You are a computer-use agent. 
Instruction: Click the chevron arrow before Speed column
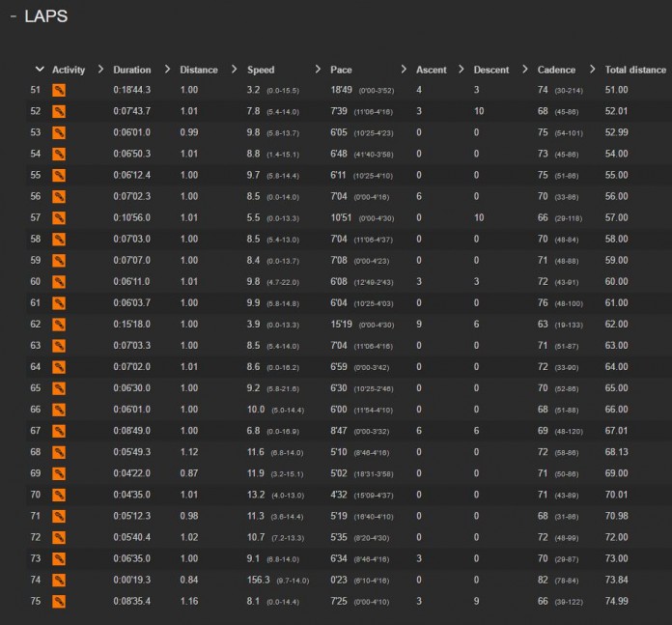(234, 69)
